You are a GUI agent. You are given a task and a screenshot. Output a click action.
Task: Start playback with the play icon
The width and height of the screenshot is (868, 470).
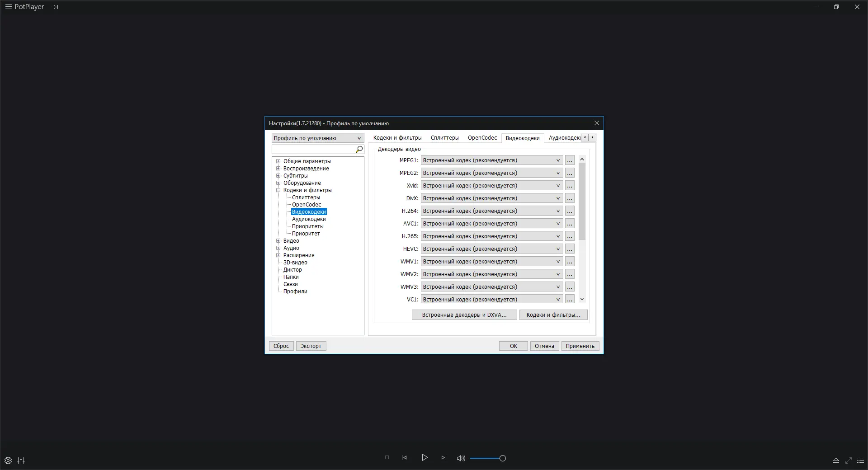(x=425, y=457)
